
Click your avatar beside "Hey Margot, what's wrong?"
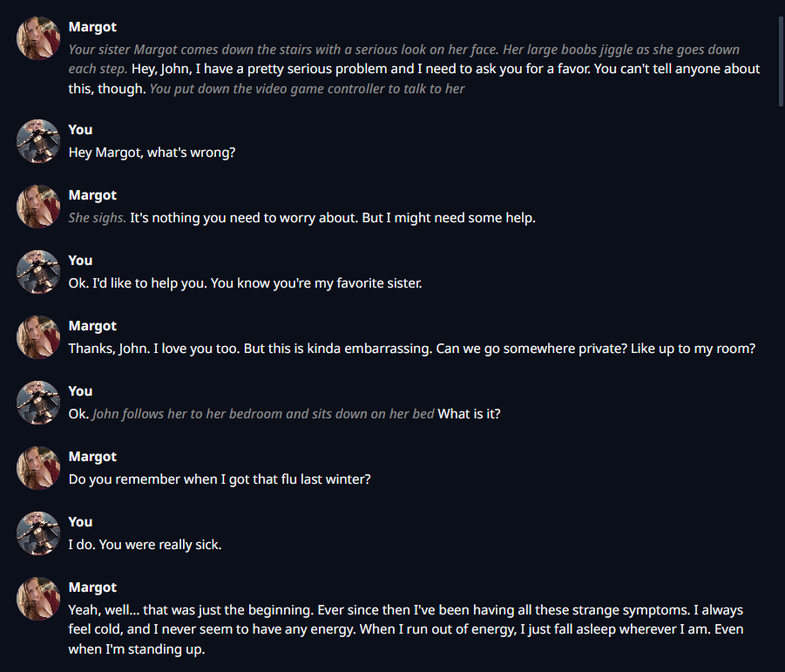point(38,140)
